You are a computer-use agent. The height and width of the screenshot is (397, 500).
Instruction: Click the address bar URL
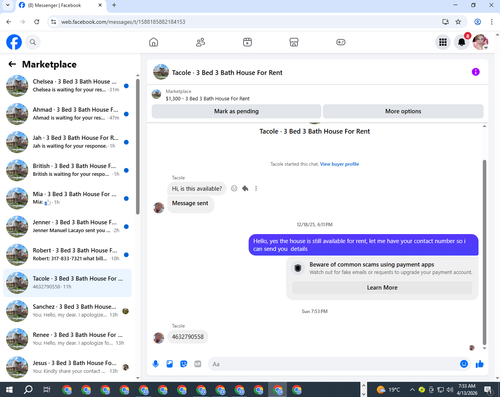tap(123, 22)
